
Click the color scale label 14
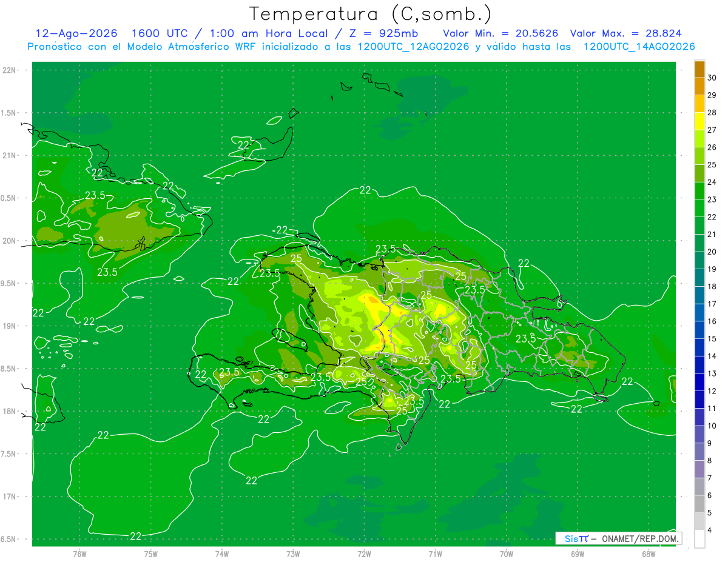(712, 356)
